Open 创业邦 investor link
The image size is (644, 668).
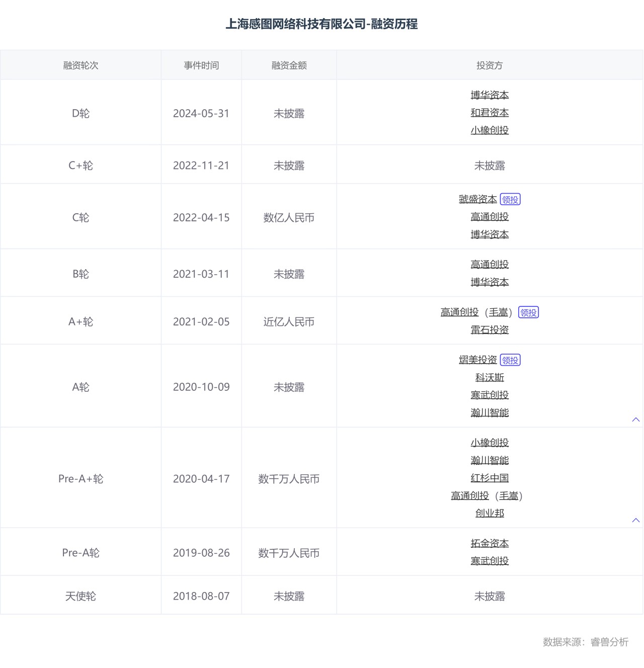(x=490, y=513)
